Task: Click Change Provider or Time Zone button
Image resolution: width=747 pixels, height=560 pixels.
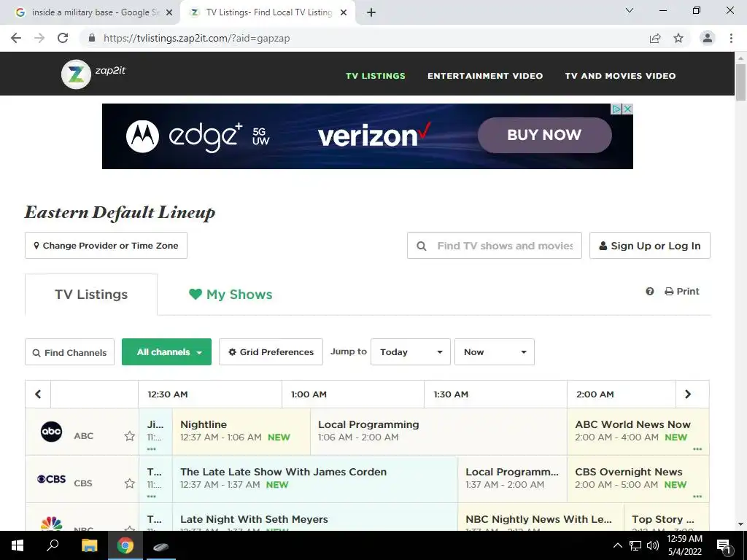Action: [x=106, y=245]
